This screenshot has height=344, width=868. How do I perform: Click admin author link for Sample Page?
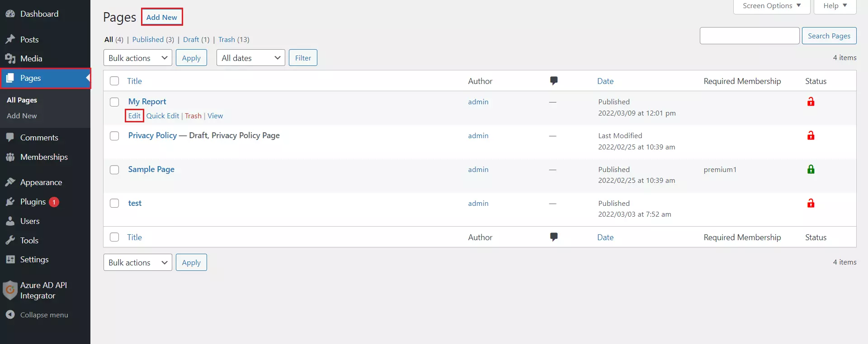point(478,169)
